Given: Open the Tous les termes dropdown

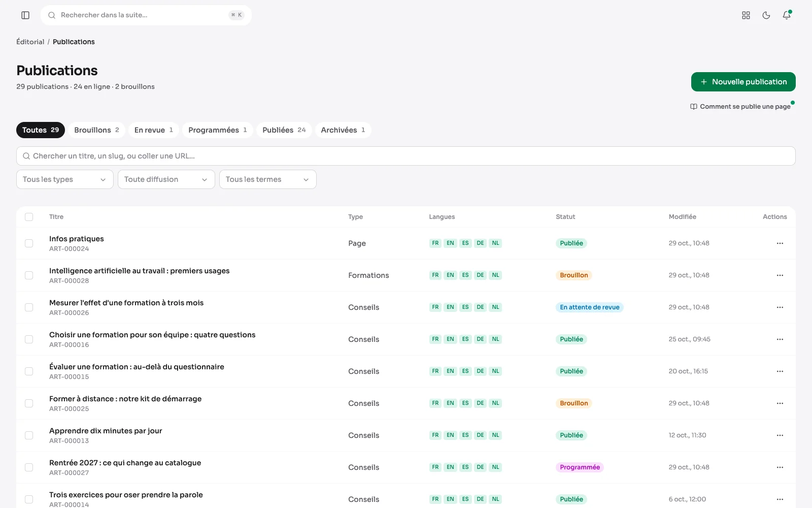Looking at the screenshot, I should tap(268, 179).
